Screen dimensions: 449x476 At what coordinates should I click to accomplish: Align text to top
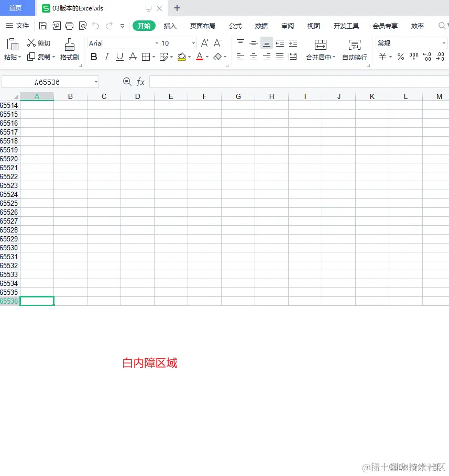[x=240, y=43]
